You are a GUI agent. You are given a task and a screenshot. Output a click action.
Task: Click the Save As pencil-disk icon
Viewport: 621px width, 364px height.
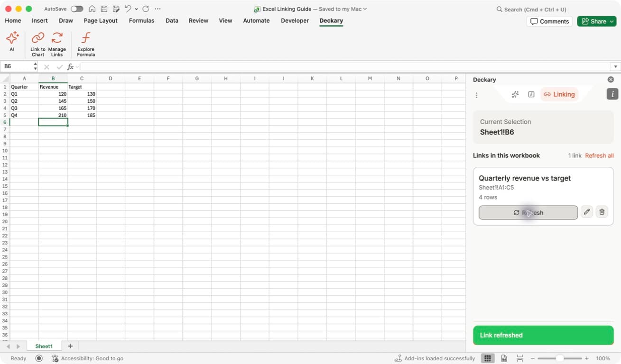(x=116, y=9)
